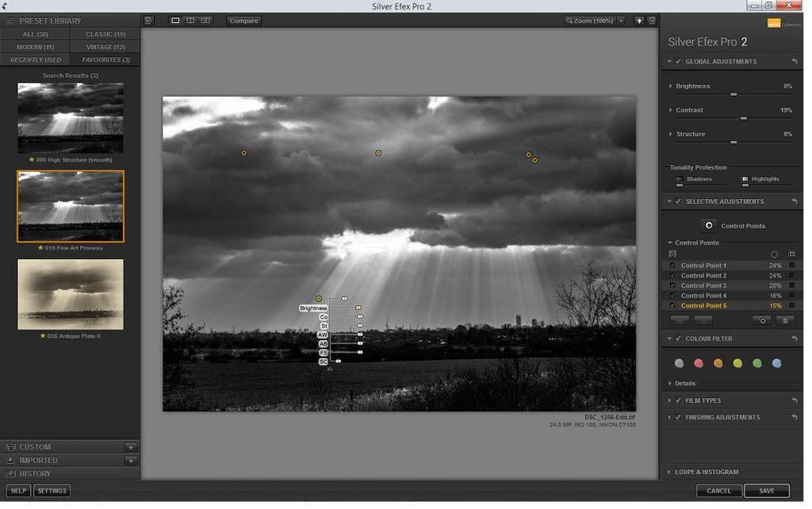This screenshot has height=509, width=812.
Task: Toggle the Film Types checkbox
Action: coord(678,401)
